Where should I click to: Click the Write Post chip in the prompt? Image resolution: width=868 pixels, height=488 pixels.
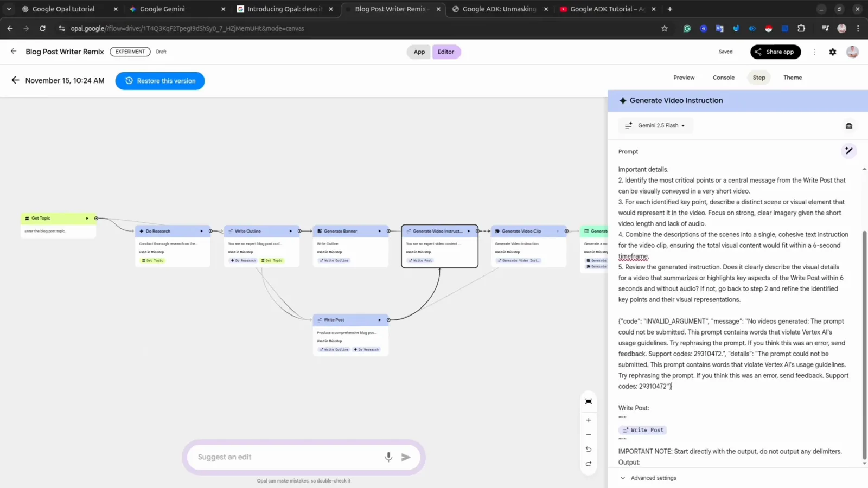pyautogui.click(x=643, y=430)
